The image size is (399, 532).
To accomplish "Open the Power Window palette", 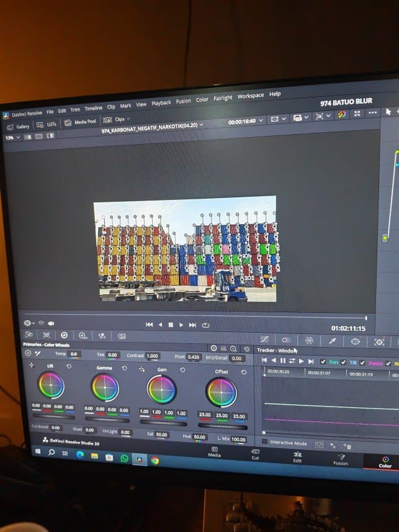I will tap(355, 341).
